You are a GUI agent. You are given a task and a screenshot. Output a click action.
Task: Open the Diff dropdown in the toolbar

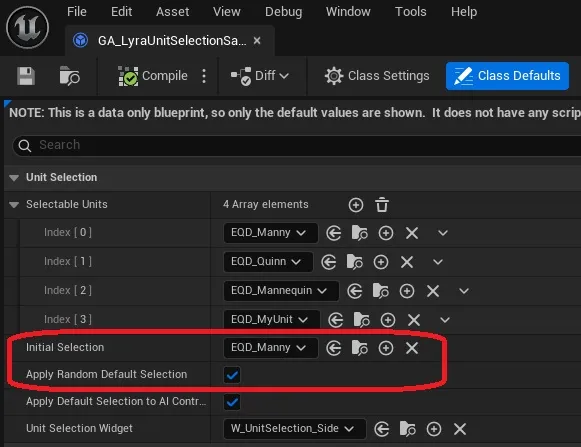[x=260, y=76]
